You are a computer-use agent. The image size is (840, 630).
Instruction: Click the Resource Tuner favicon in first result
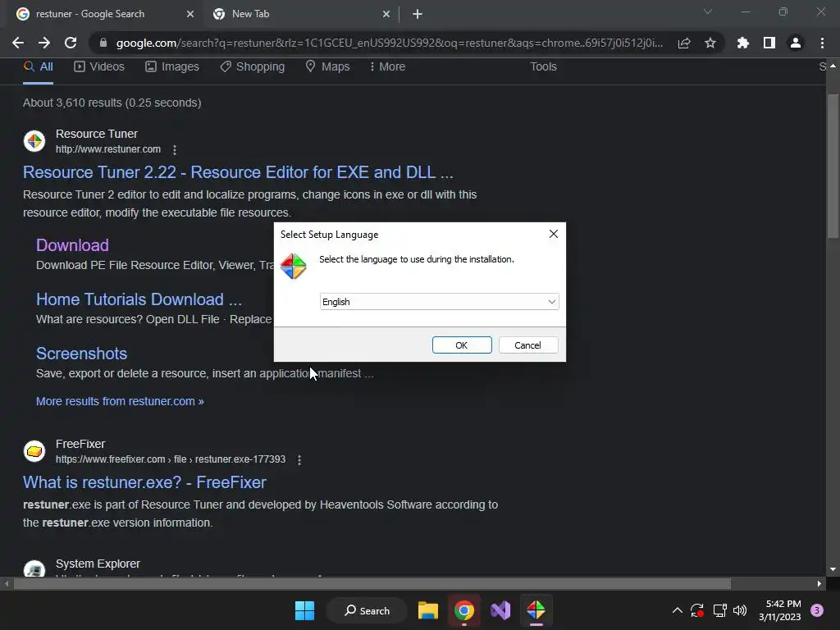coord(34,141)
